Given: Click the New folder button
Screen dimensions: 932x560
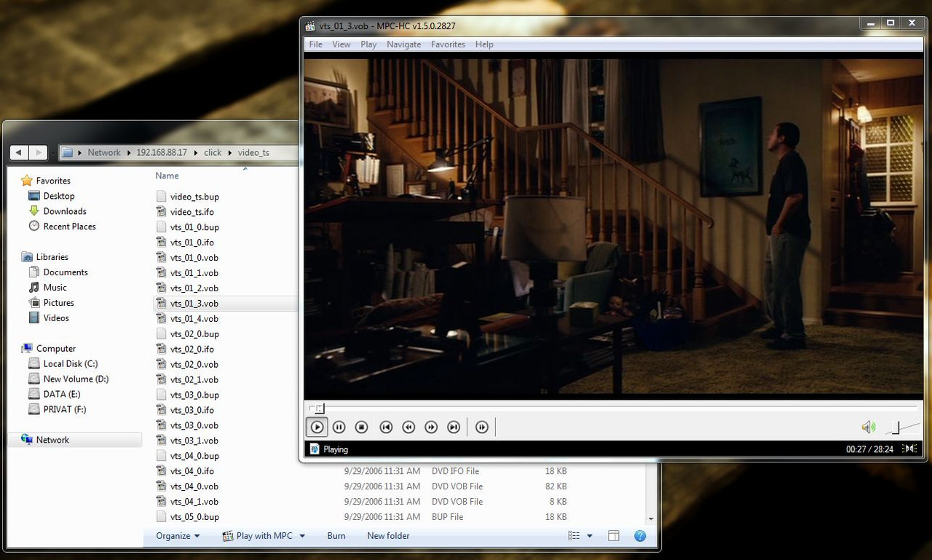Looking at the screenshot, I should [388, 536].
